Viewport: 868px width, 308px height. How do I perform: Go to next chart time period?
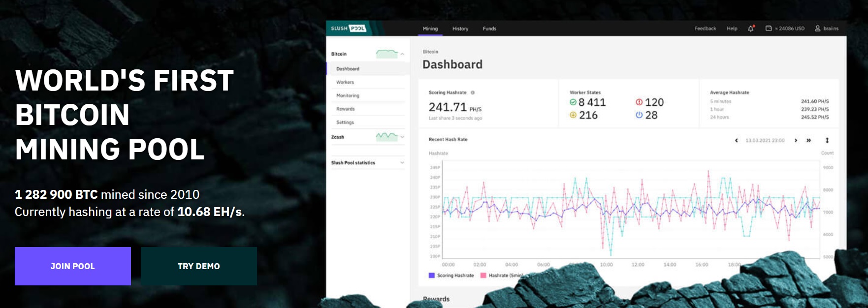pos(796,141)
